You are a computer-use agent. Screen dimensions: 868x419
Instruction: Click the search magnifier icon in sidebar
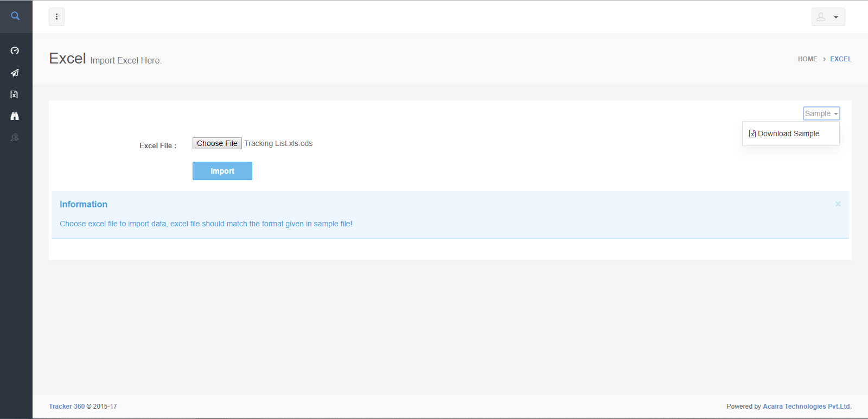pyautogui.click(x=15, y=16)
